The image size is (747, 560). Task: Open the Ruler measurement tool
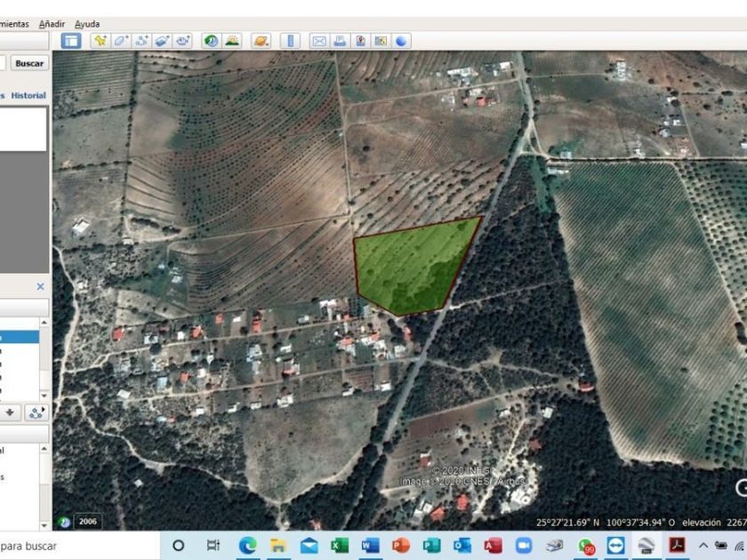[290, 41]
